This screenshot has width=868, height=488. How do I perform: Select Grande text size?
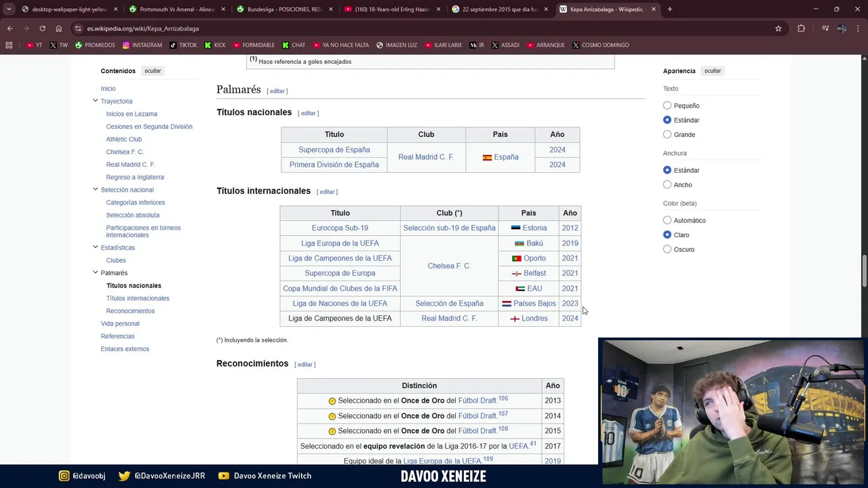pos(667,134)
